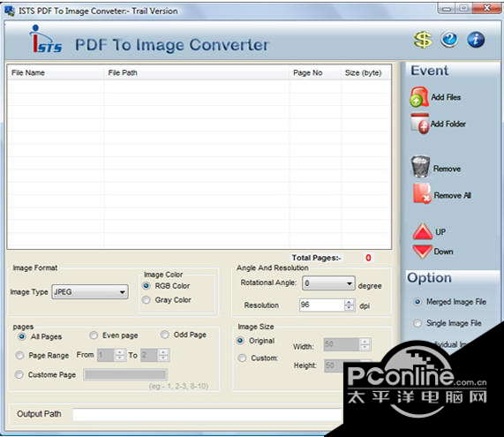Screen dimensions: 504x437
Task: Click the Remove All icon
Action: pyautogui.click(x=421, y=193)
